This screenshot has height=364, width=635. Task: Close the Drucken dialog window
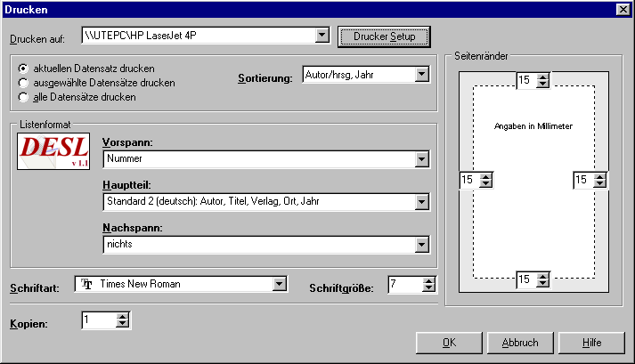pyautogui.click(x=623, y=9)
